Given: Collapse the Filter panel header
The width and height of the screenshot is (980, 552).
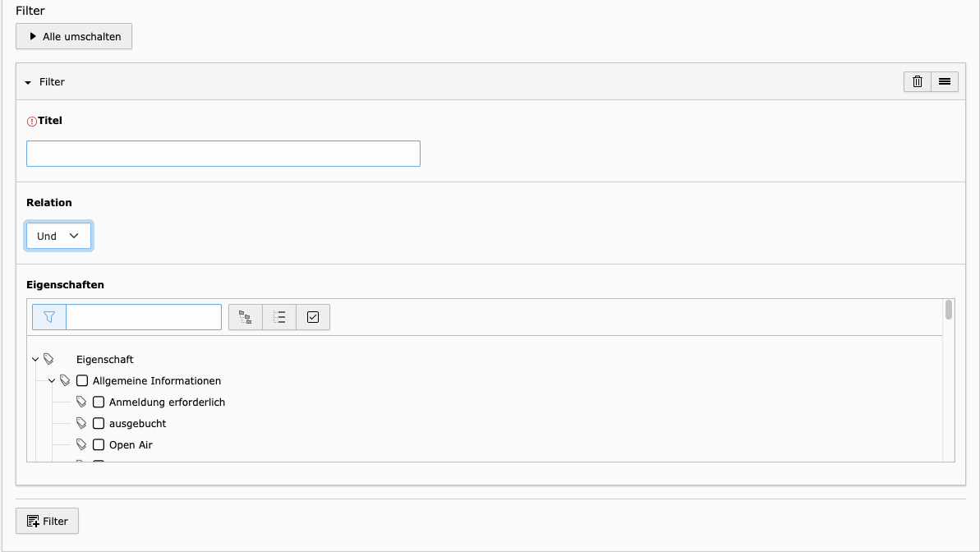Looking at the screenshot, I should point(28,82).
